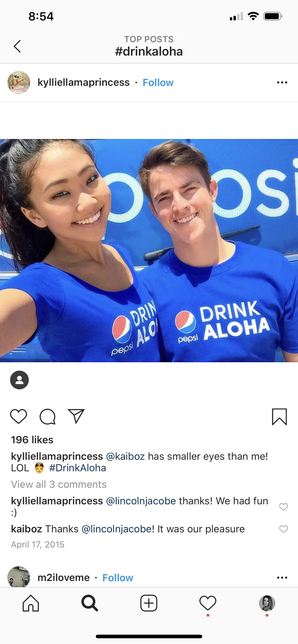Tap the back arrow icon
298x644 pixels.
(x=17, y=46)
